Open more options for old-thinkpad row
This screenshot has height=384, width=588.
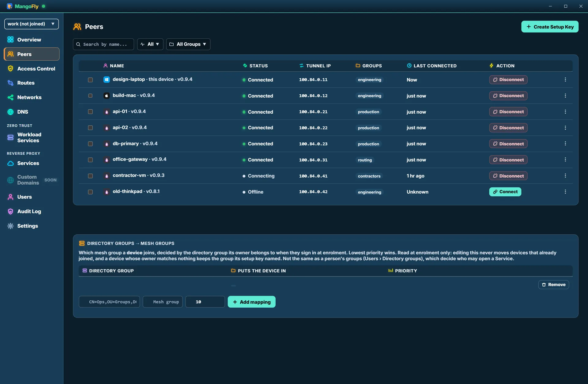[x=565, y=192]
